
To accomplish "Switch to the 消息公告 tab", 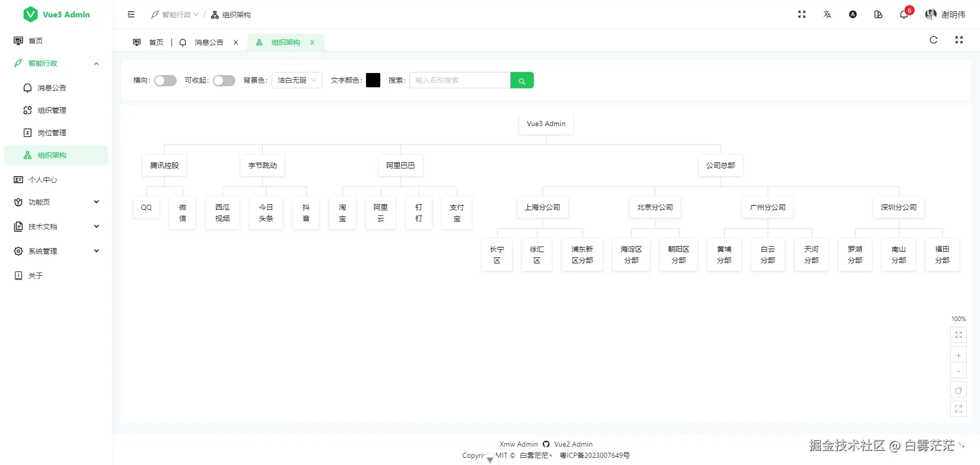I will click(202, 42).
